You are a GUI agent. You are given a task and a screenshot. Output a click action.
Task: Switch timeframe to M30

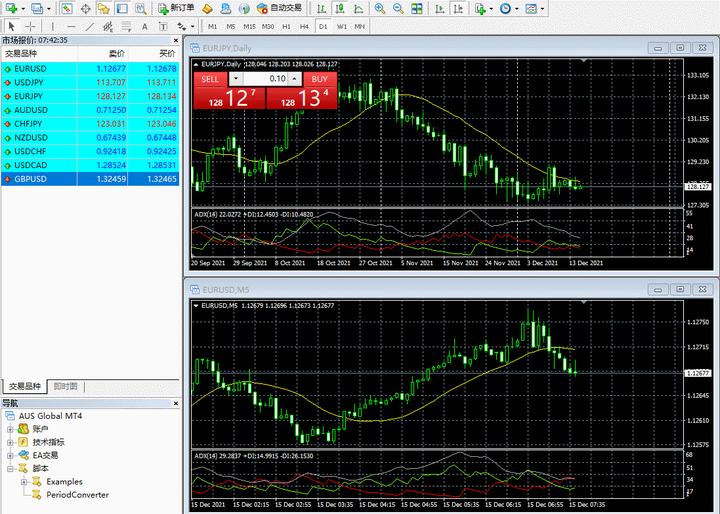(x=268, y=27)
